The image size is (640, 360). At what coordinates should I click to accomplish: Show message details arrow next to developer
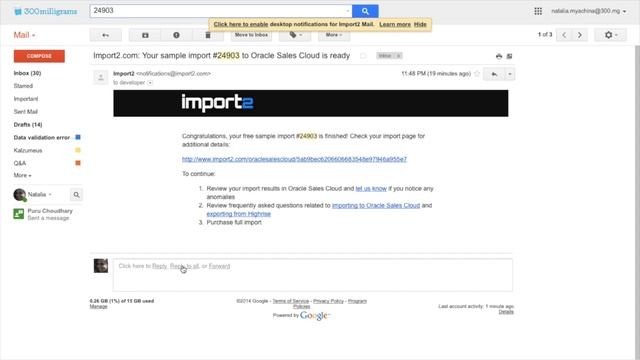tap(150, 83)
